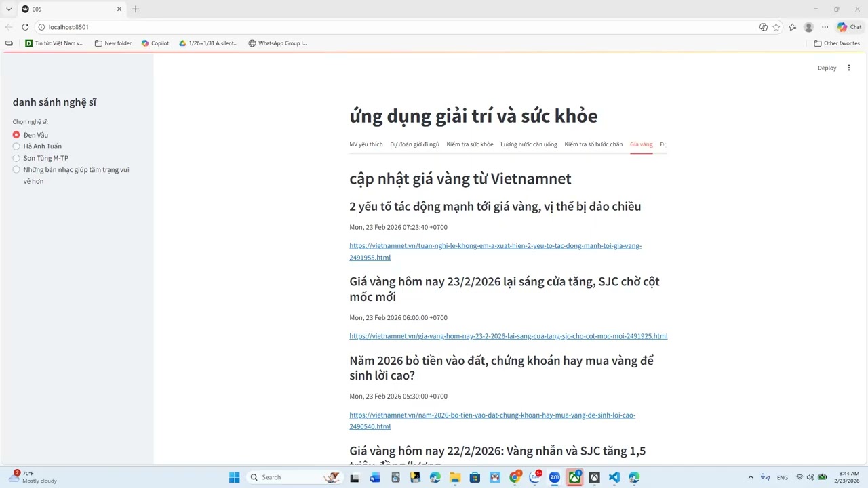The image size is (868, 488).
Task: Open the WhatsApp Group bookmark
Action: click(277, 43)
